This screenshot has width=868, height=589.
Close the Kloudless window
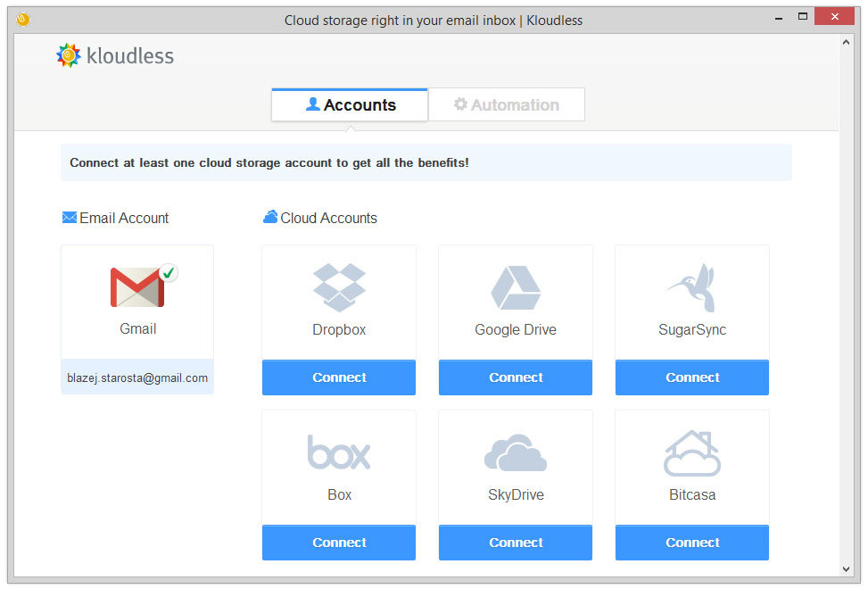coord(834,17)
